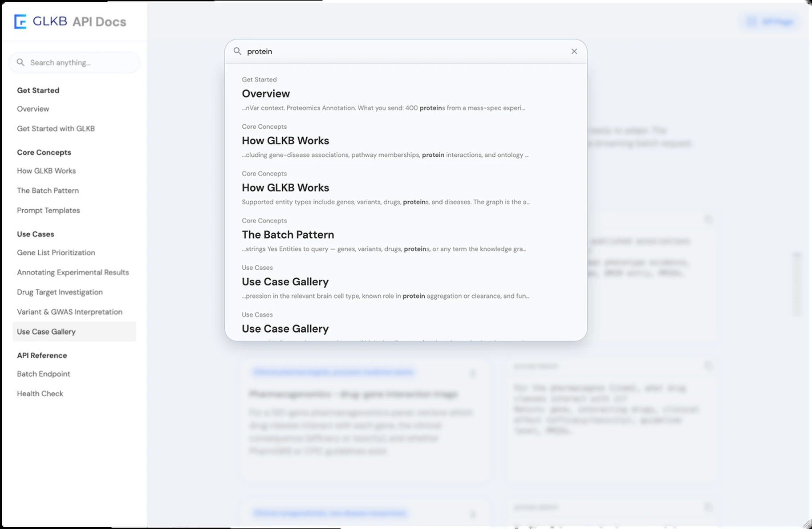Select Annotating Experimental Results sidebar item

(x=73, y=272)
